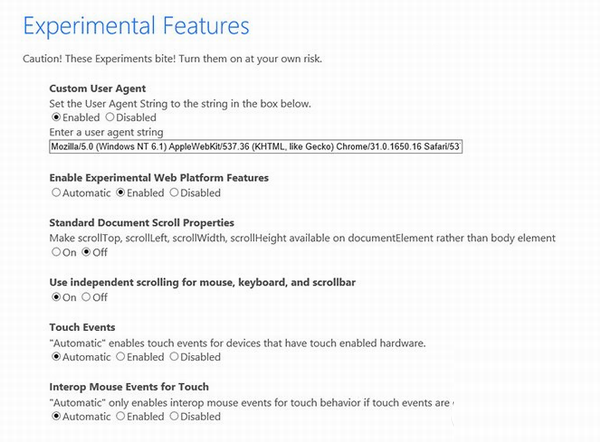Select Disabled under Touch Events
The width and height of the screenshot is (600, 442).
(x=174, y=357)
